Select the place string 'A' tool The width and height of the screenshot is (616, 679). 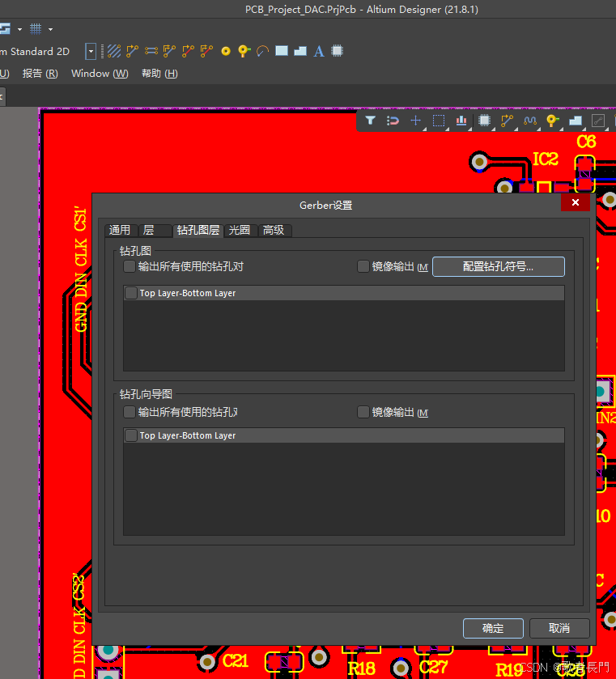[x=319, y=51]
